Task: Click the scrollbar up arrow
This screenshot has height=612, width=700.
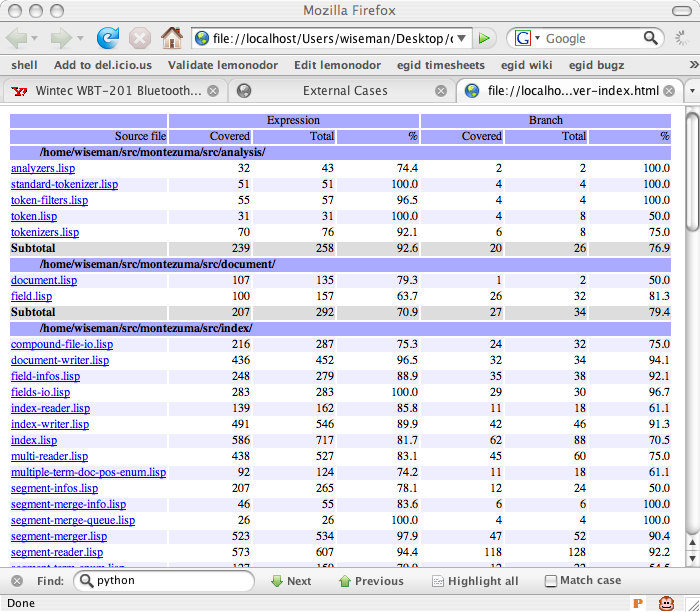Action: [x=692, y=543]
